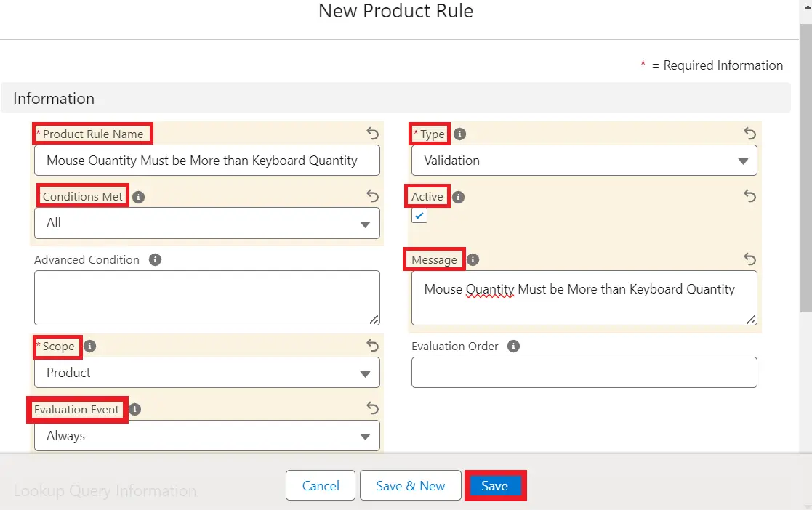Image resolution: width=812 pixels, height=510 pixels.
Task: Revert Conditions Met field with undo icon
Action: [372, 196]
